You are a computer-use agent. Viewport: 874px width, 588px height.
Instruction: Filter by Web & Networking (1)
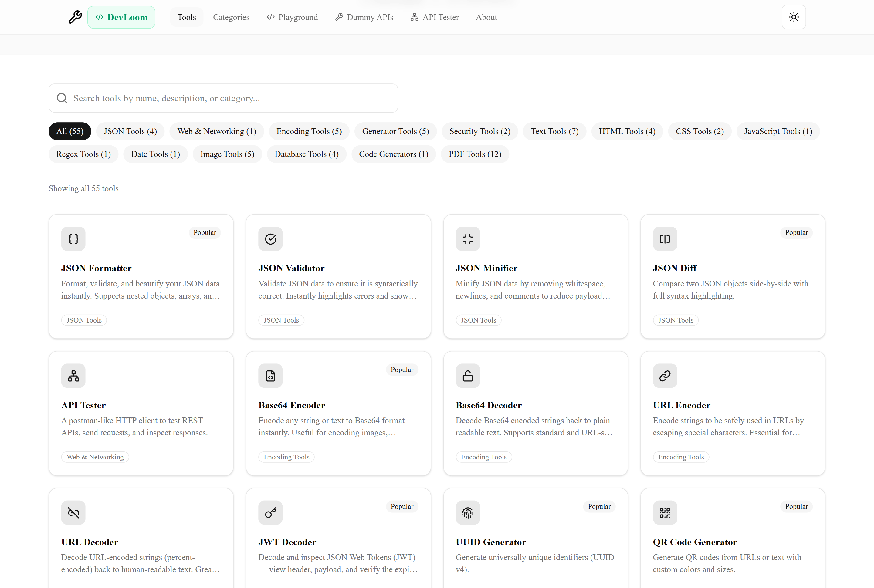tap(217, 131)
